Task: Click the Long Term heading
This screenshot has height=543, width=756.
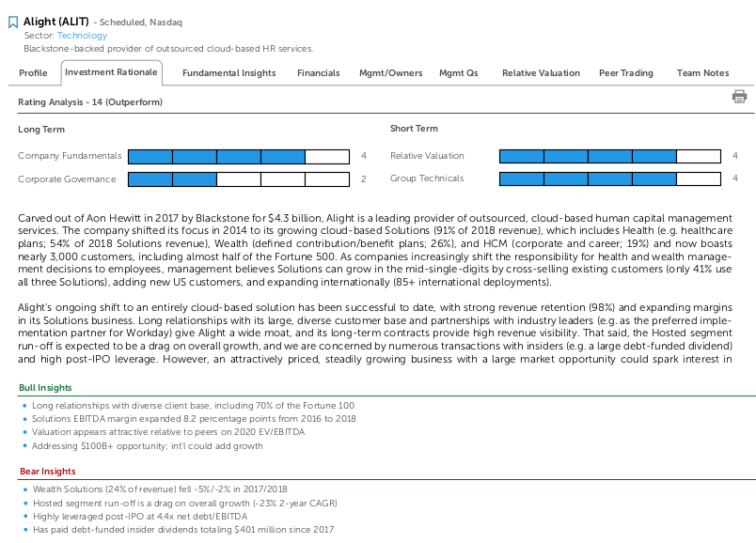Action: click(x=41, y=129)
